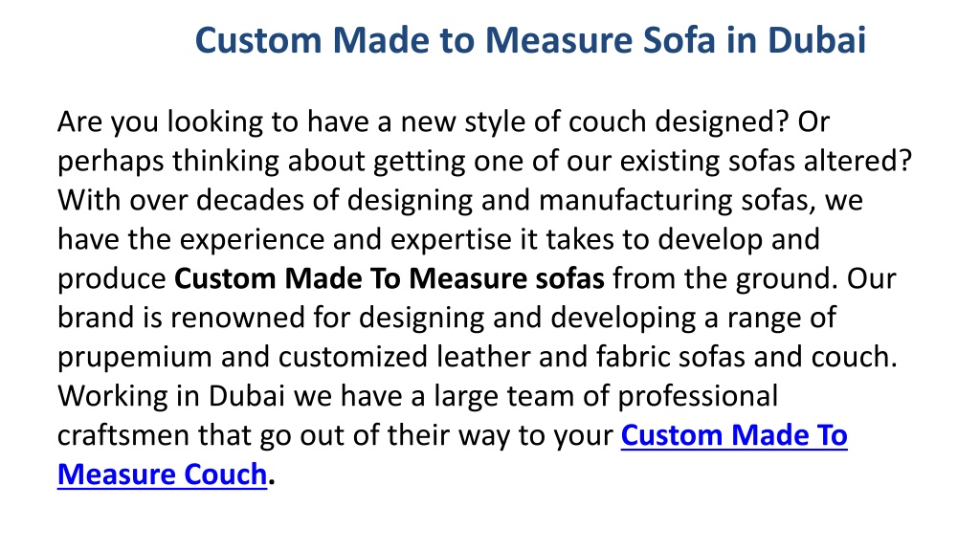The width and height of the screenshot is (980, 551).
Task: Click the text 'brand is renowned for designing'
Action: [x=271, y=319]
